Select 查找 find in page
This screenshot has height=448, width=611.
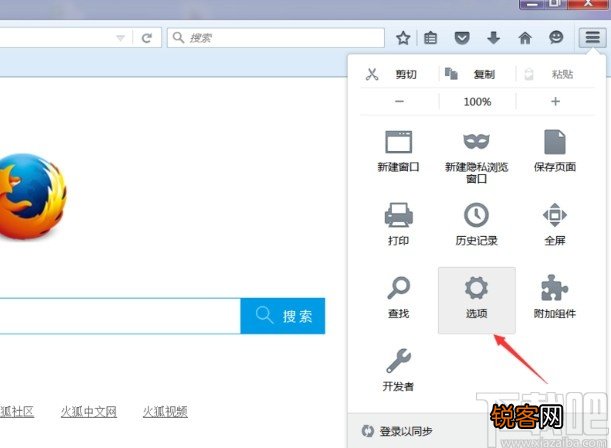pyautogui.click(x=398, y=298)
